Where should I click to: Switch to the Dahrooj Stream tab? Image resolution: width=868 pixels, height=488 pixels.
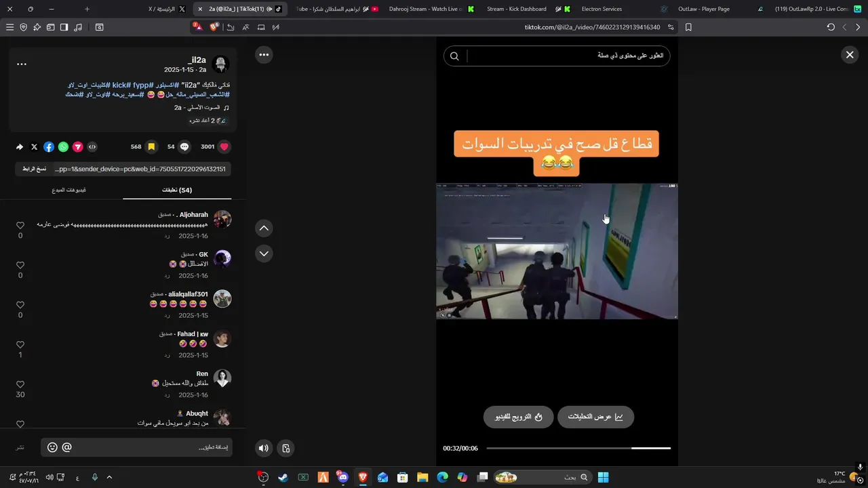[431, 9]
